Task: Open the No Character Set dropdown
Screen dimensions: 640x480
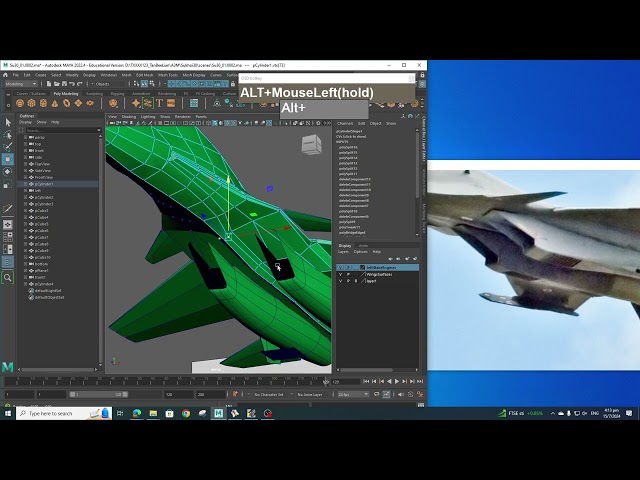Action: pyautogui.click(x=269, y=395)
